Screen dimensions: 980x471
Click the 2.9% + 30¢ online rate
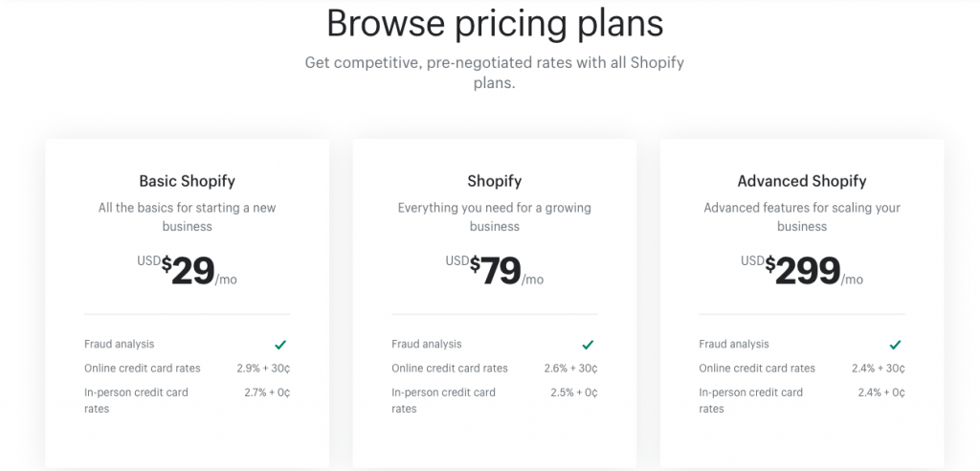[263, 369]
